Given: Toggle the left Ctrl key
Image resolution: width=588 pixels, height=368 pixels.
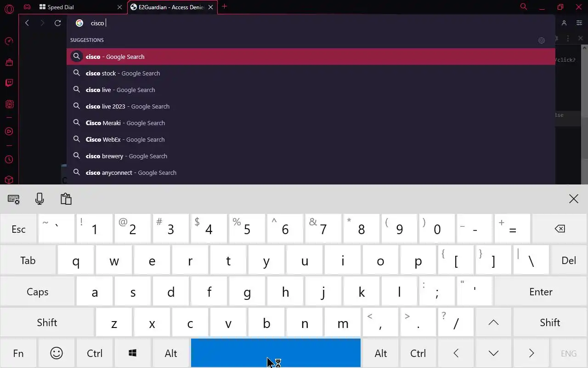Looking at the screenshot, I should coord(95,353).
